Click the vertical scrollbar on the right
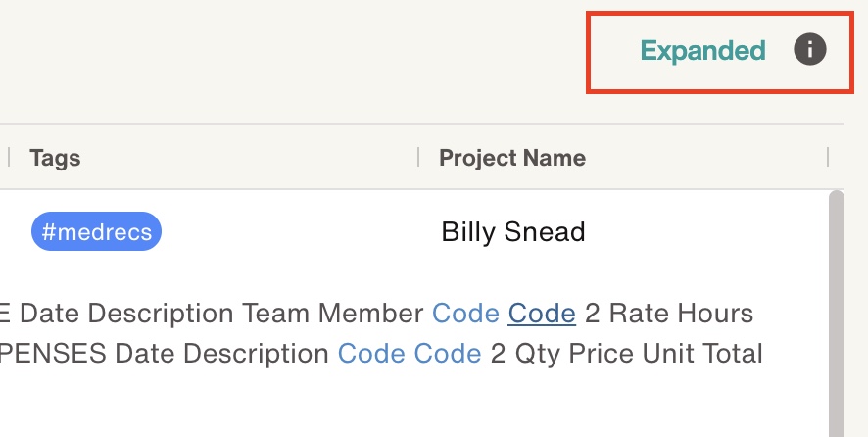Screen dimensions: 868x437 click(836, 314)
